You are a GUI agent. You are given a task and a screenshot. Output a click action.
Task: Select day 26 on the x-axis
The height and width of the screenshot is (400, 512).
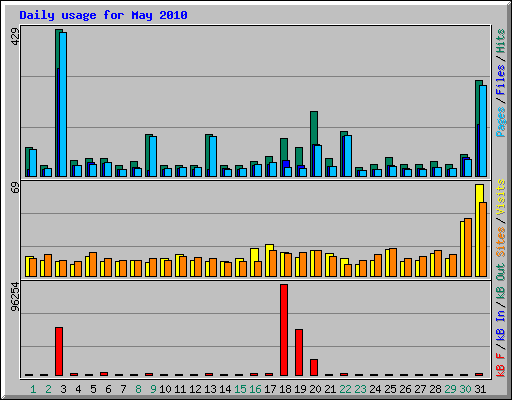405,389
